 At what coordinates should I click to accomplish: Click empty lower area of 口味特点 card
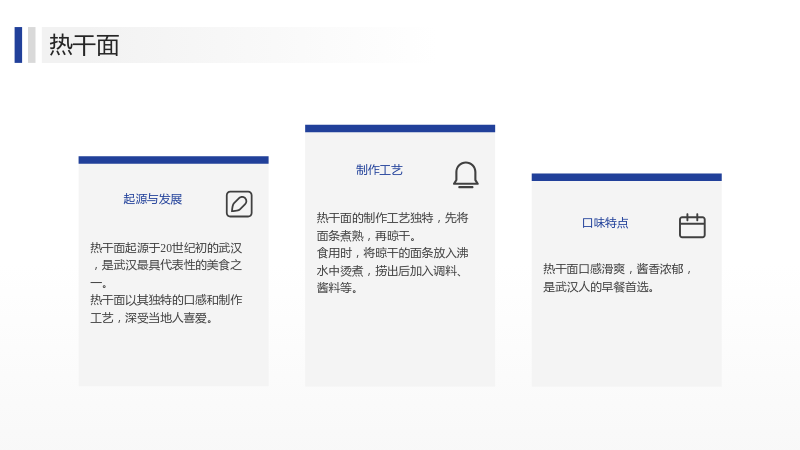point(627,342)
